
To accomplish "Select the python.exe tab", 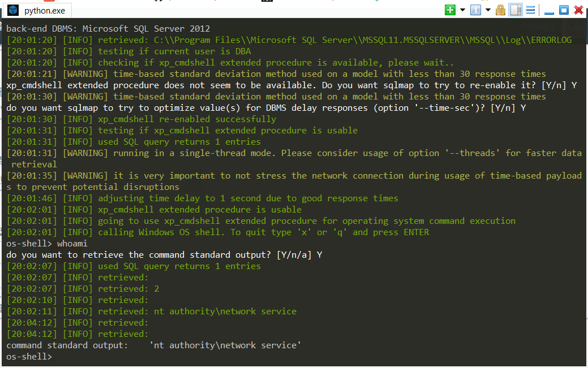I will tap(37, 11).
